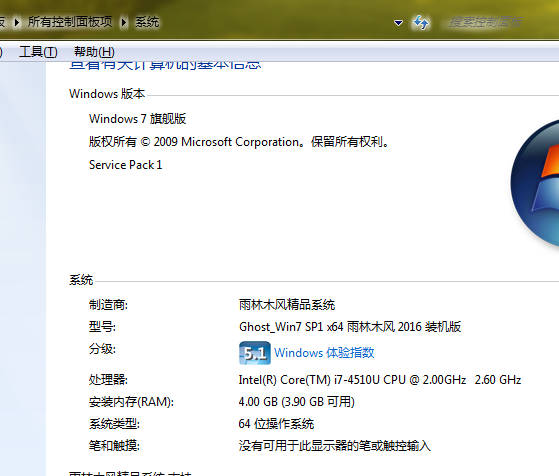Click the 处理器 label

(x=108, y=380)
